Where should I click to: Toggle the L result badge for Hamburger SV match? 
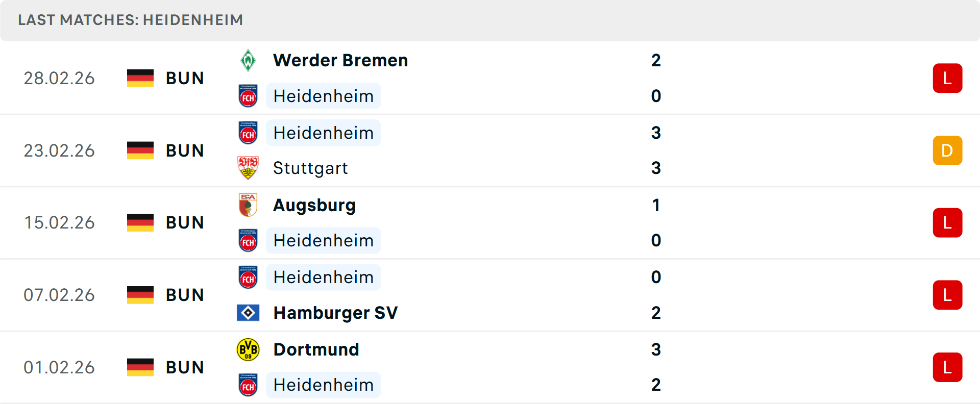(x=947, y=295)
